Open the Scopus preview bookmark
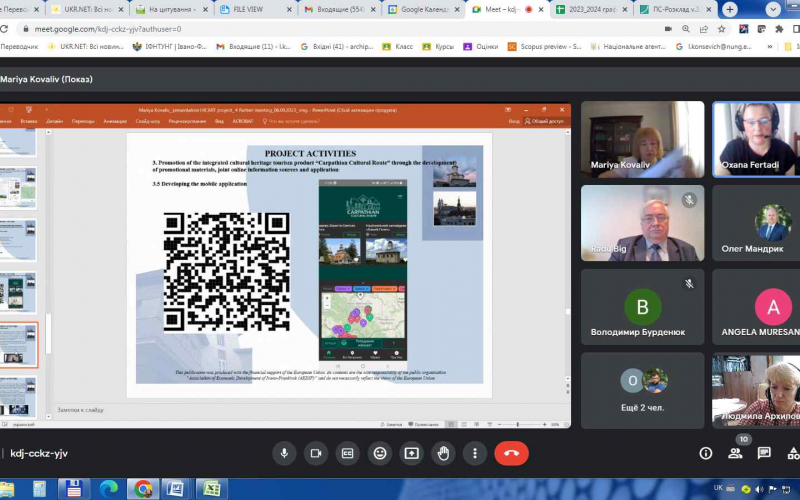Viewport: 800px width, 500px height. tap(544, 46)
